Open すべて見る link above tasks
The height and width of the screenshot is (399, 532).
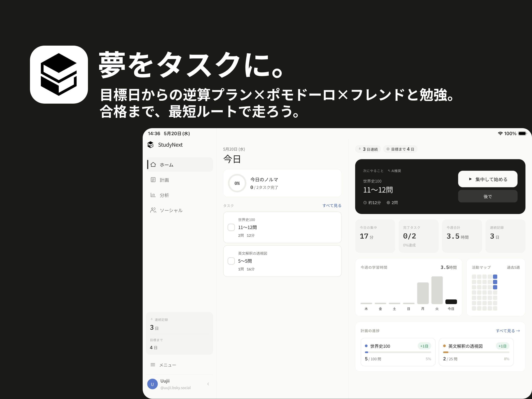[x=332, y=205]
